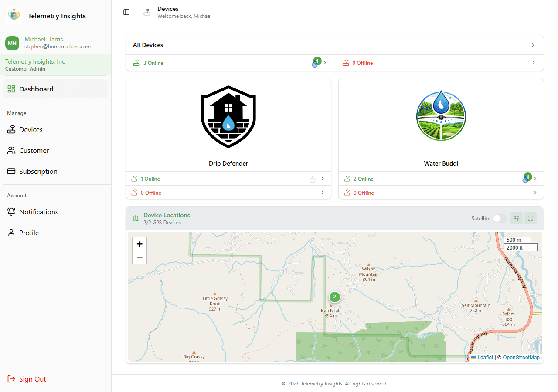Viewport: 558px width, 392px height.
Task: Expand the Drip Defender 0 Offline row
Action: coord(322,193)
